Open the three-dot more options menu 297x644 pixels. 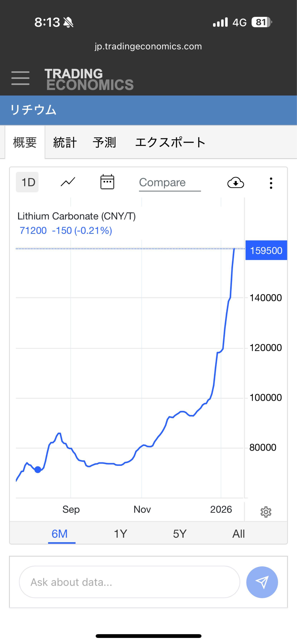(x=271, y=183)
